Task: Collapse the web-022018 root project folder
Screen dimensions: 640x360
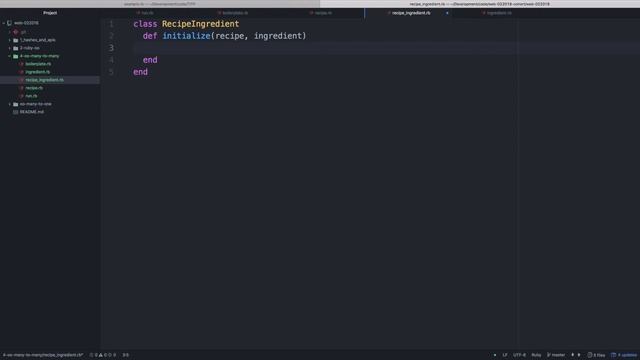Action: click(x=4, y=23)
